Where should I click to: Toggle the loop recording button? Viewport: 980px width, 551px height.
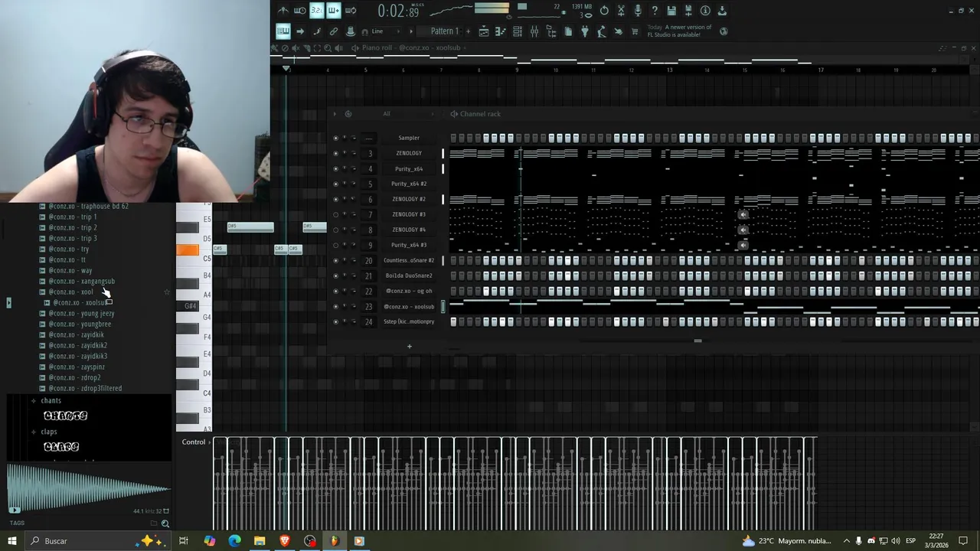[x=351, y=11]
